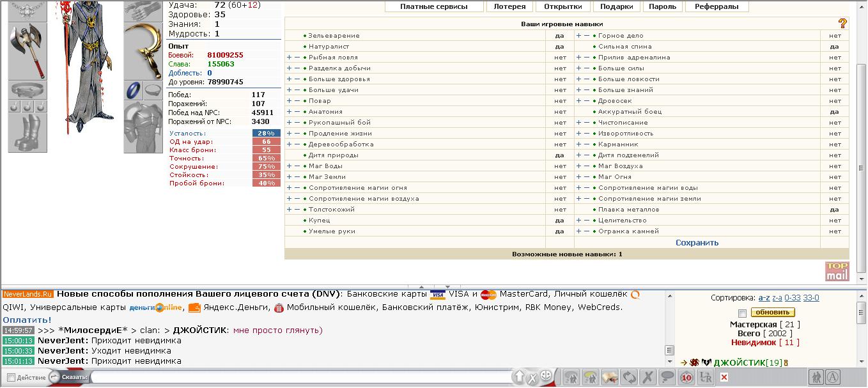
Task: Click the belt equipment slot
Action: coord(27,89)
